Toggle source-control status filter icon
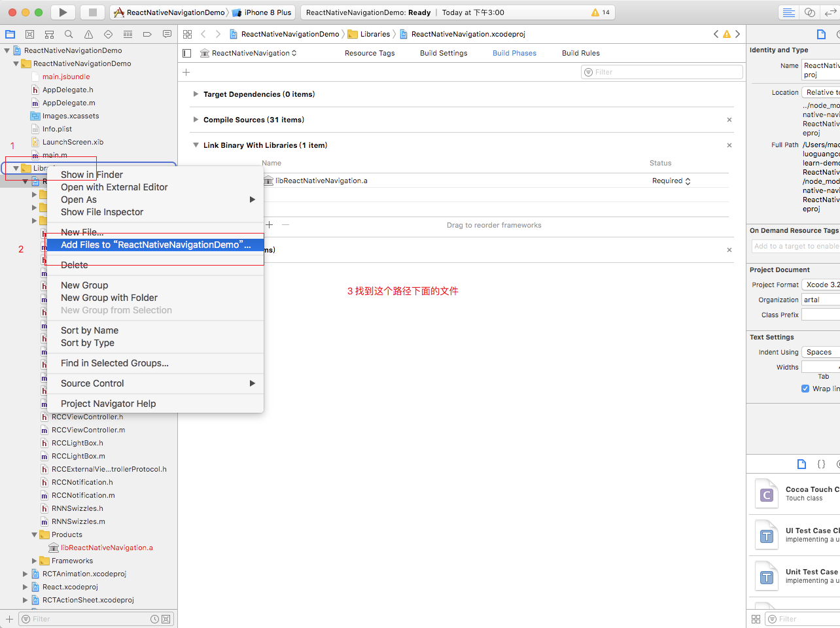 [166, 619]
